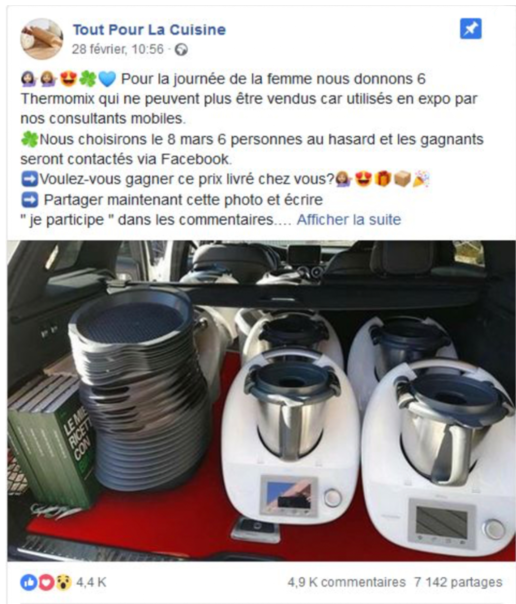The image size is (516, 604).
Task: Open the Tout Pour La Cuisine profile picture
Action: click(x=42, y=39)
